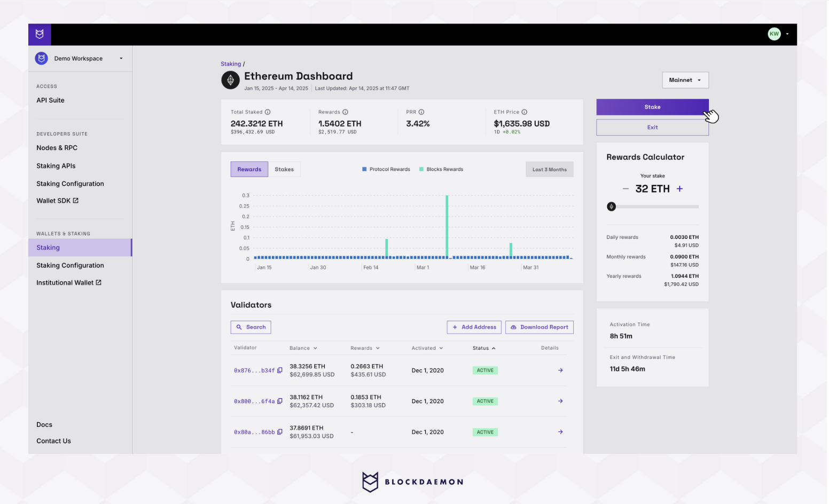The width and height of the screenshot is (829, 504).
Task: Open API Suite in the sidebar
Action: 50,100
